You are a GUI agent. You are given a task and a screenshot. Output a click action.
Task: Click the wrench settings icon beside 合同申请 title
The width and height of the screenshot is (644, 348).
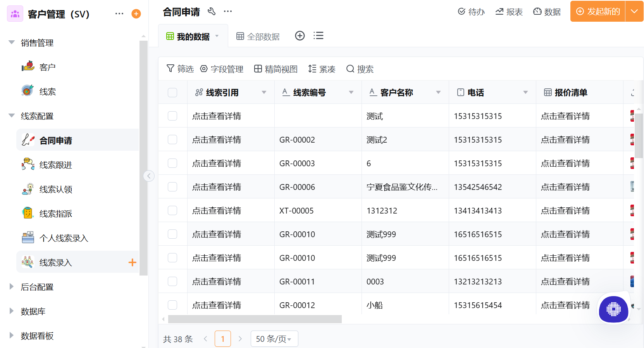tap(212, 11)
